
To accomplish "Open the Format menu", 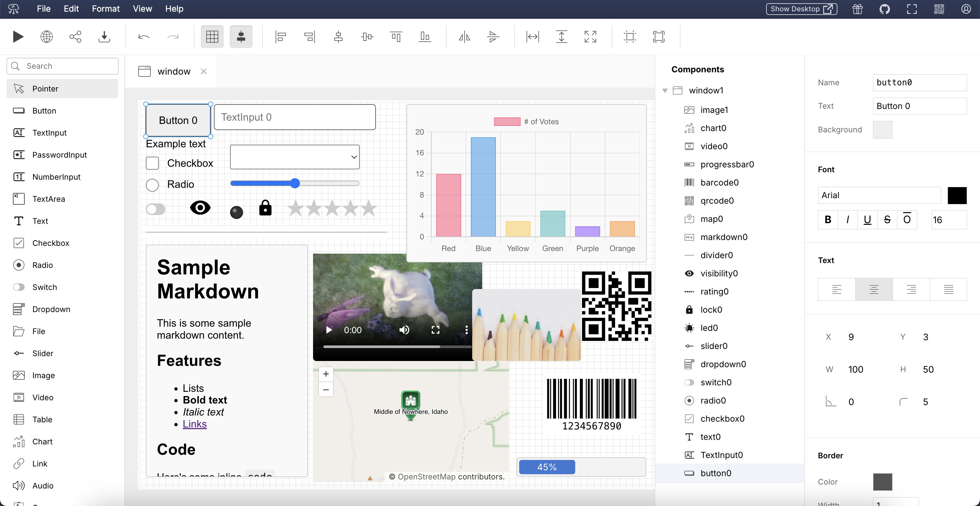I will [x=105, y=9].
